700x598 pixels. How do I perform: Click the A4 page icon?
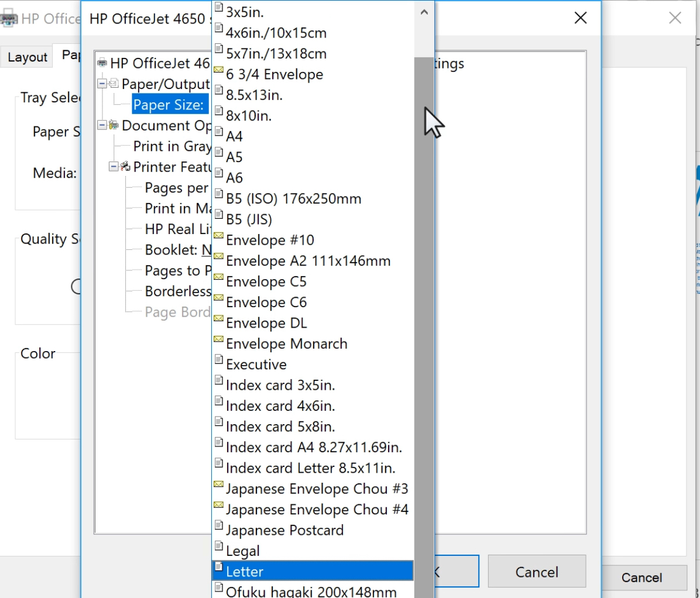[219, 132]
